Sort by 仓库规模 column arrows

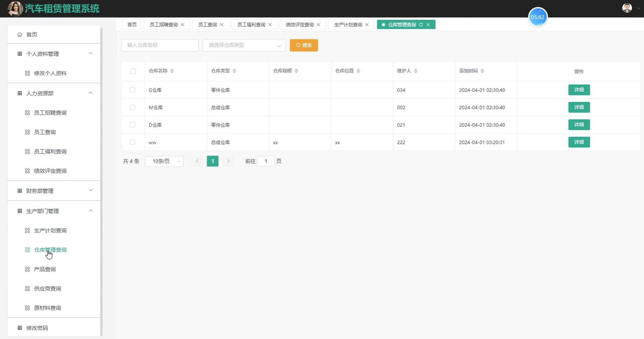297,71
